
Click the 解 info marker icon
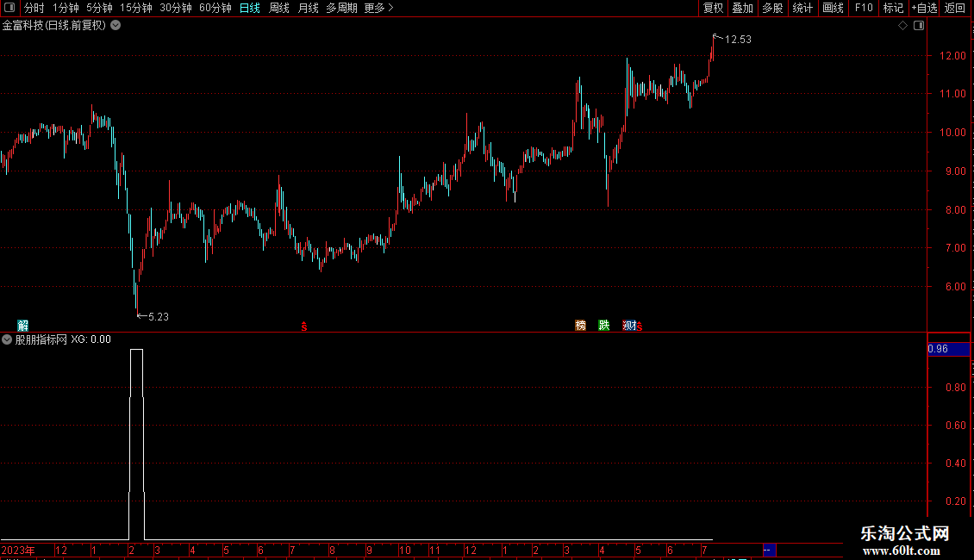pyautogui.click(x=23, y=326)
